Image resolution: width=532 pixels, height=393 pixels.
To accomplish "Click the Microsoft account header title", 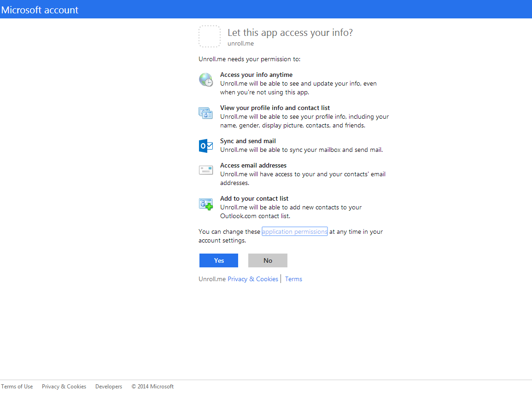I will pos(40,10).
